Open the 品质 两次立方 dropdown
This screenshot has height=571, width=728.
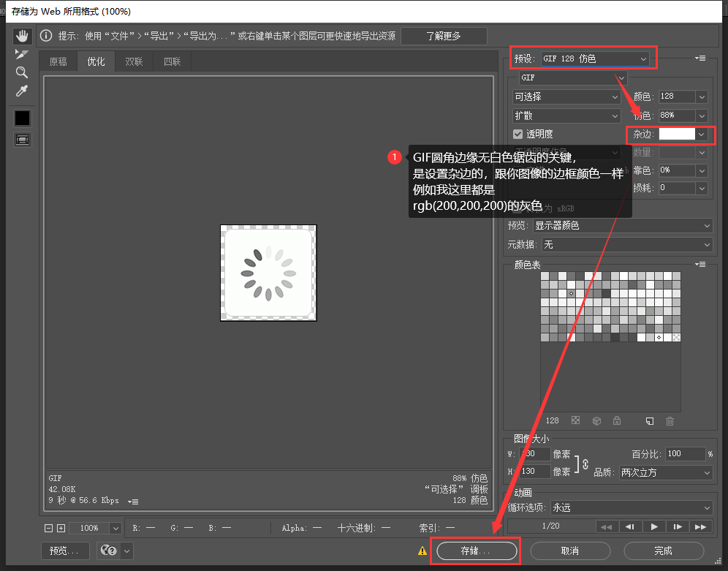pyautogui.click(x=665, y=473)
